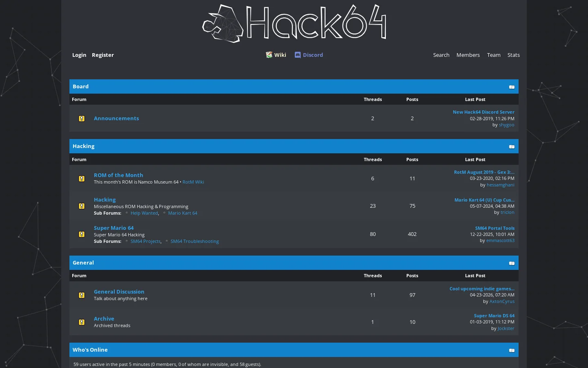Open the Stats page
Screen dimensions: 588x368
tap(514, 55)
